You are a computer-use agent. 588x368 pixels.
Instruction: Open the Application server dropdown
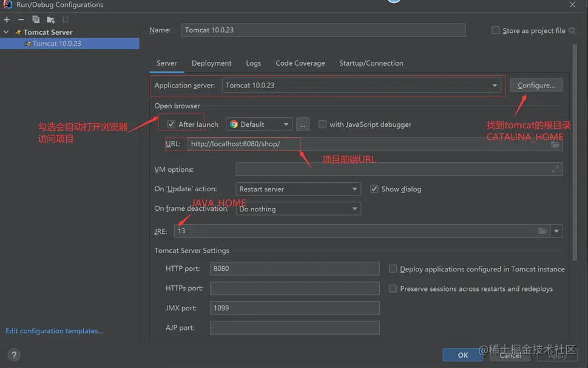click(495, 86)
